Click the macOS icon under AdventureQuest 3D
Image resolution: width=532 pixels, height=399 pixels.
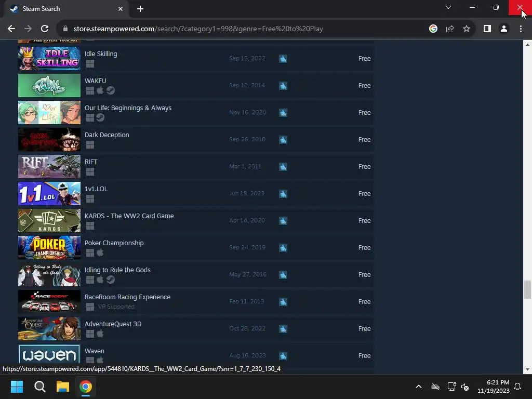coord(100,334)
